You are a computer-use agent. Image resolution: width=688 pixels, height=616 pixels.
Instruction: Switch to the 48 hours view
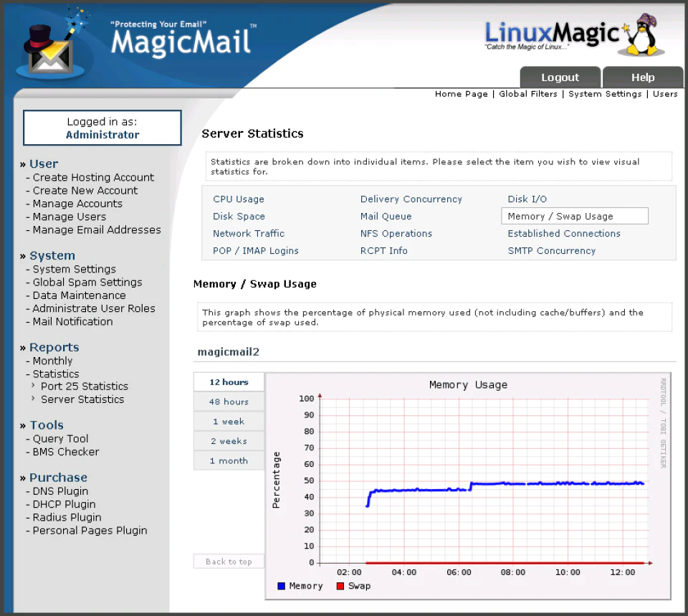(x=228, y=402)
